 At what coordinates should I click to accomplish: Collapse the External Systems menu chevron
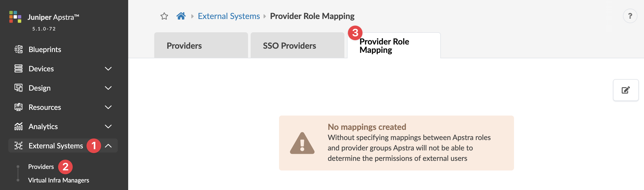pos(108,146)
